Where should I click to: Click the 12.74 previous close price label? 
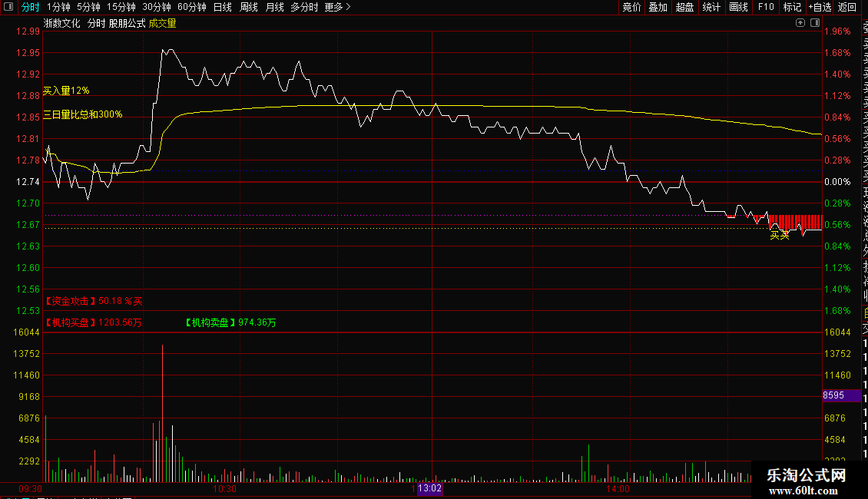pos(28,182)
